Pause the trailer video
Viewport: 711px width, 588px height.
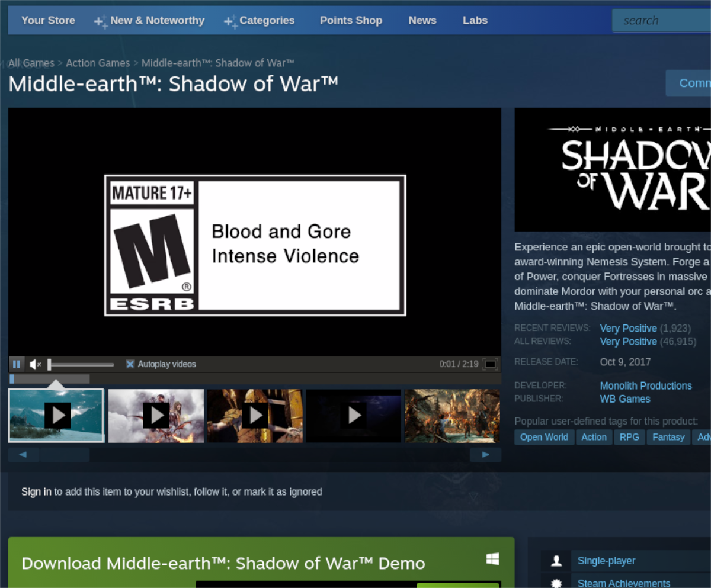point(17,364)
